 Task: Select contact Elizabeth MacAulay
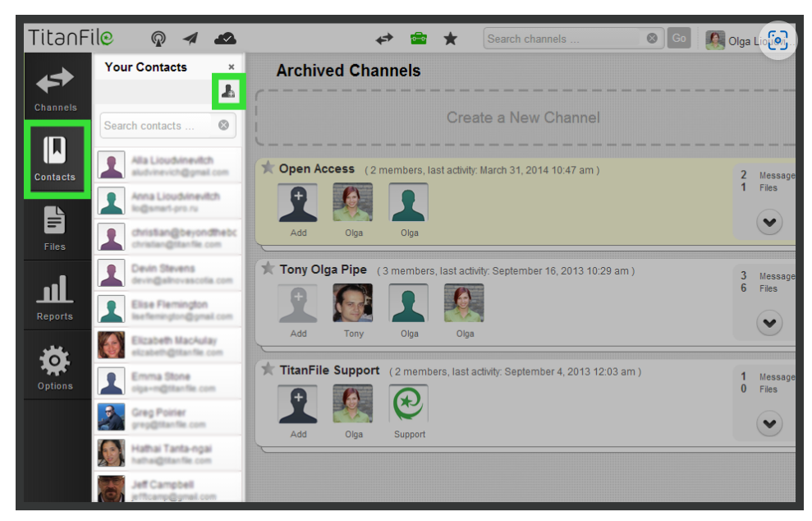pyautogui.click(x=167, y=345)
